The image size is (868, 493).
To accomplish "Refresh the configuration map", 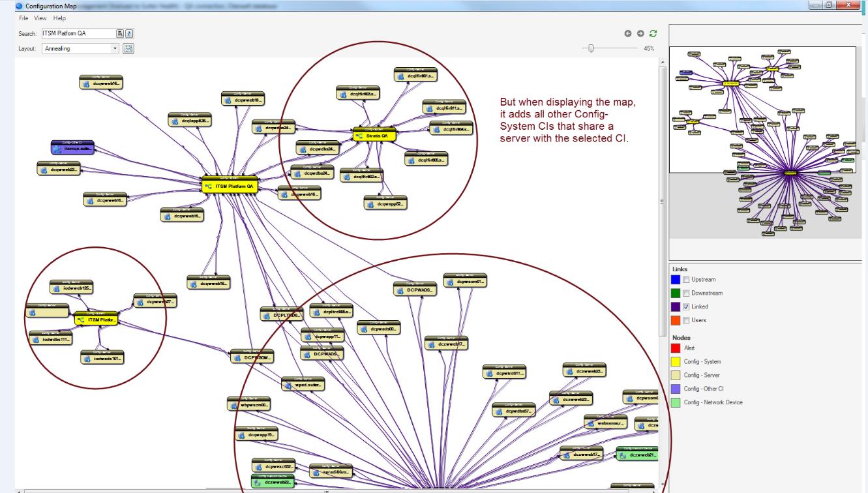I will [x=653, y=33].
